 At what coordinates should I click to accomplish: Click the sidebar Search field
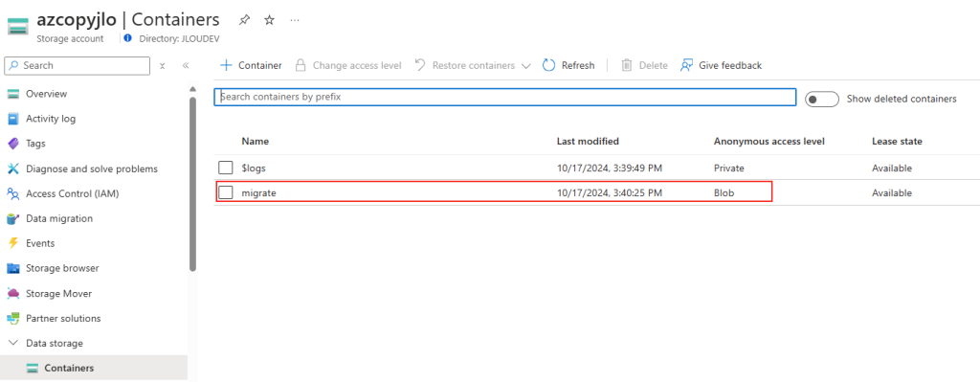click(77, 66)
